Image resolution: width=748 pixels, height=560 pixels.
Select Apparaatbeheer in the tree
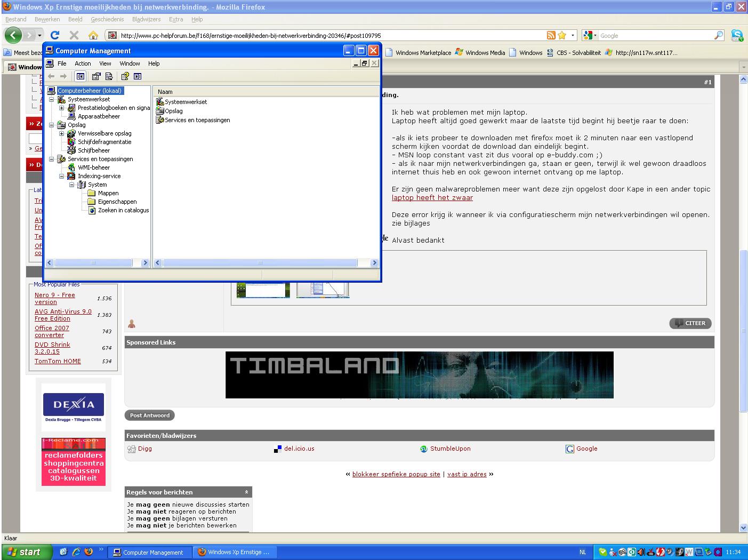[99, 116]
